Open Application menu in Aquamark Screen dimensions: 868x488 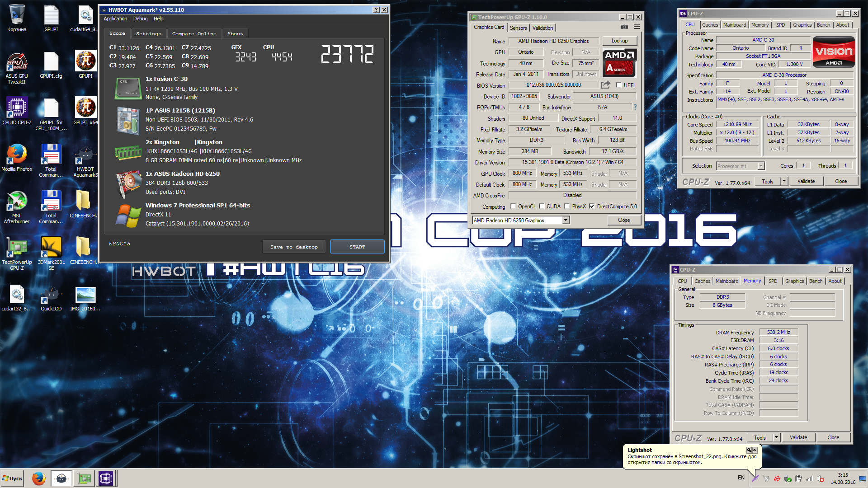click(x=115, y=19)
